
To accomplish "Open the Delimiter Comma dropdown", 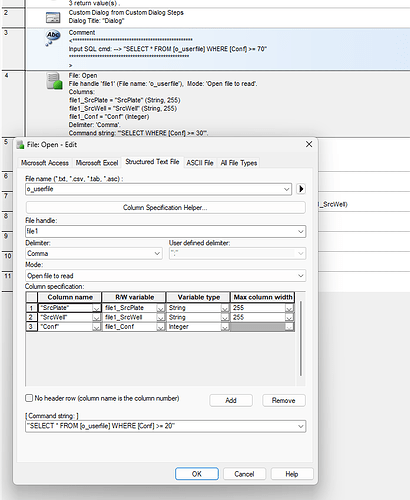I will (x=157, y=253).
